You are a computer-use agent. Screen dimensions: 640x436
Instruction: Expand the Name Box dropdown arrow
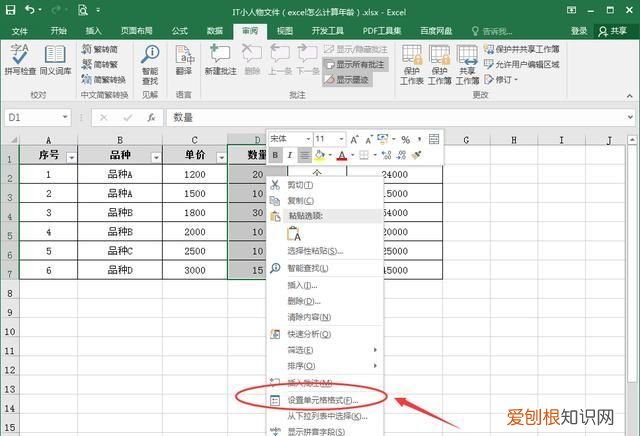pyautogui.click(x=65, y=118)
